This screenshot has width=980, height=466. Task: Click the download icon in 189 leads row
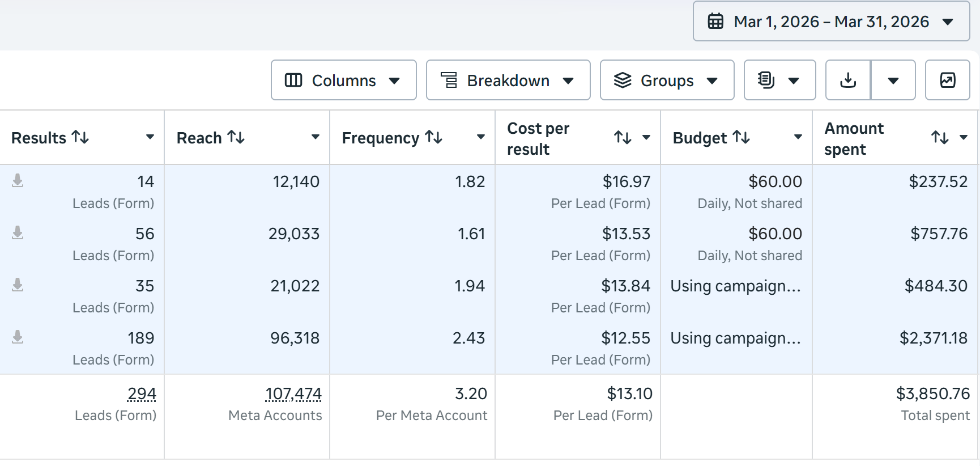tap(18, 337)
